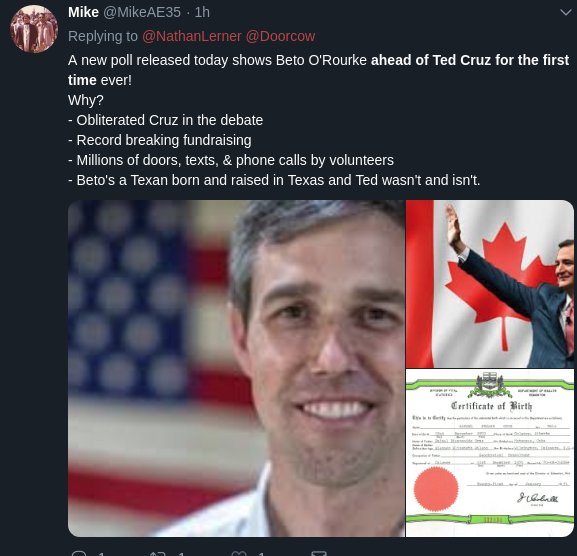This screenshot has width=577, height=556.
Task: Click the @MikeAE35 handle
Action: click(142, 13)
